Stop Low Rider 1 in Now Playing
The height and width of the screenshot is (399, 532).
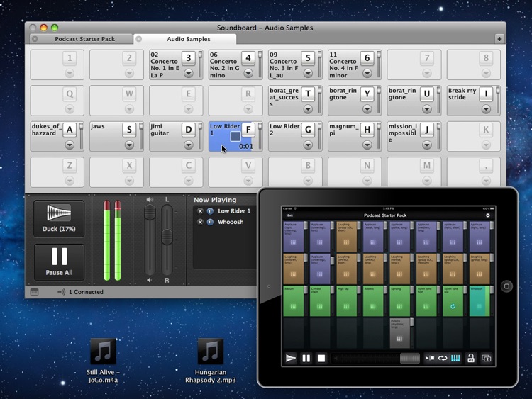coord(200,211)
